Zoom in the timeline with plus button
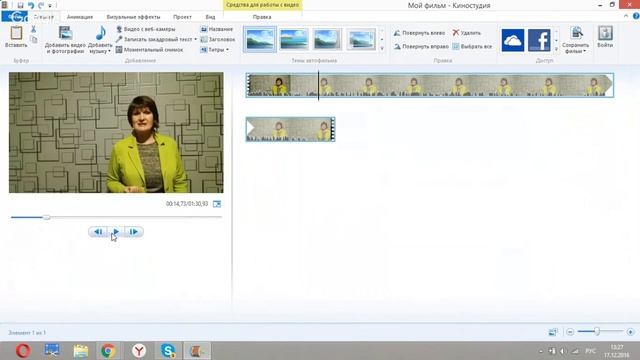Viewport: 640px width, 360px height. (630, 332)
